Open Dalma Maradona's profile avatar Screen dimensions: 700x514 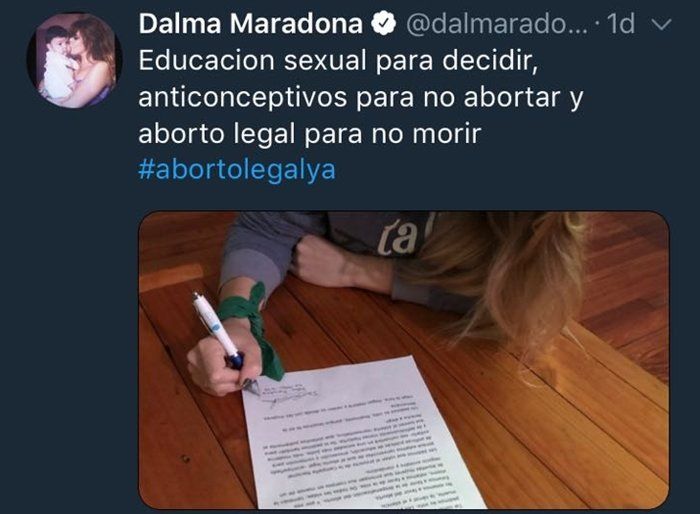pos(75,60)
